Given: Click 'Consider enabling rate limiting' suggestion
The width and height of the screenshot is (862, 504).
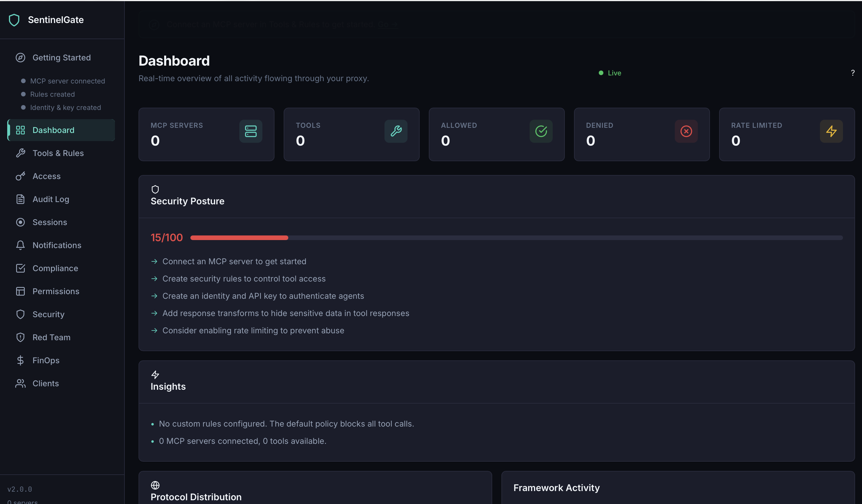Looking at the screenshot, I should click(x=253, y=331).
